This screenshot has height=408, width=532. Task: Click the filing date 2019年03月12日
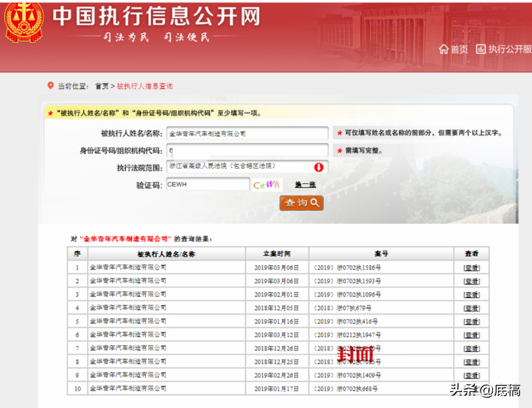276,335
